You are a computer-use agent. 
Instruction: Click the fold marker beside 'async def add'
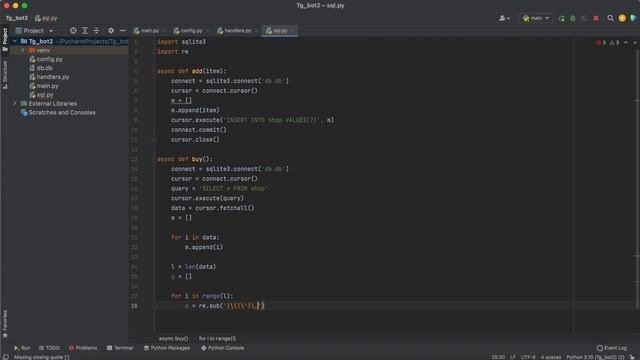tap(154, 71)
